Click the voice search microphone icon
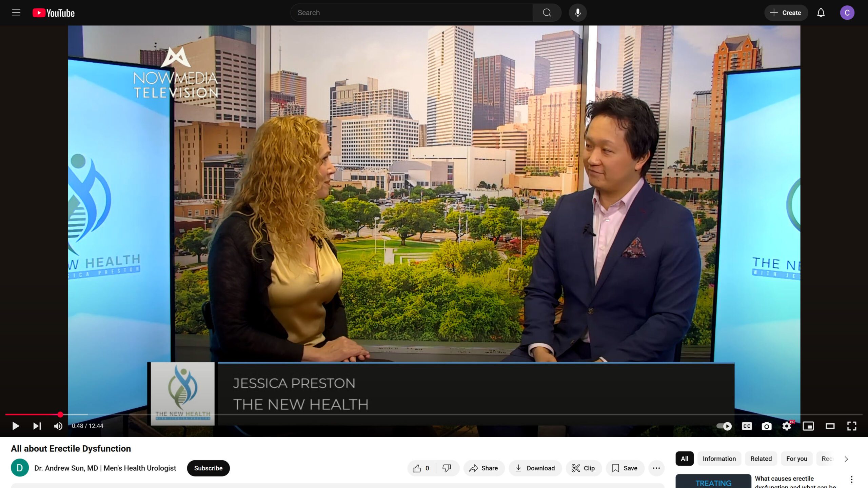This screenshot has height=488, width=868. (x=578, y=13)
